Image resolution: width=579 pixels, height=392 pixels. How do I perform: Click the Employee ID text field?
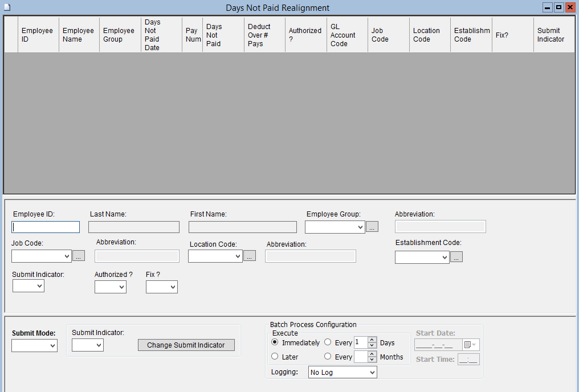pos(46,227)
